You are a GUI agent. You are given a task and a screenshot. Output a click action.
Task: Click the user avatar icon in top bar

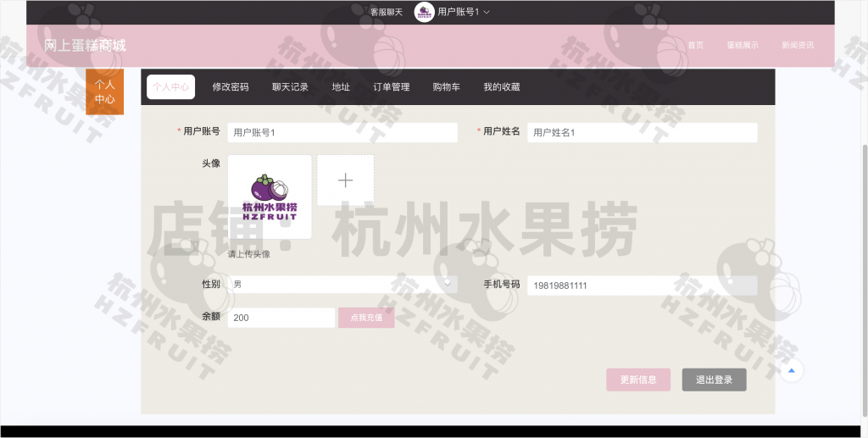[x=424, y=12]
